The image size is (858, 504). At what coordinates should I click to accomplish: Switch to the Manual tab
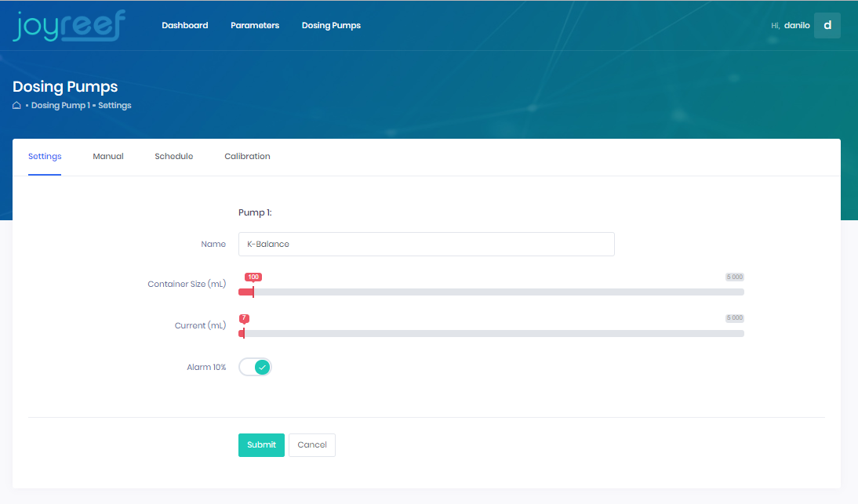(x=108, y=156)
